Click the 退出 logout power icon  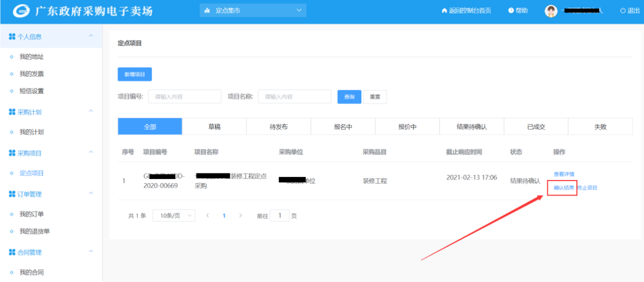pos(623,11)
